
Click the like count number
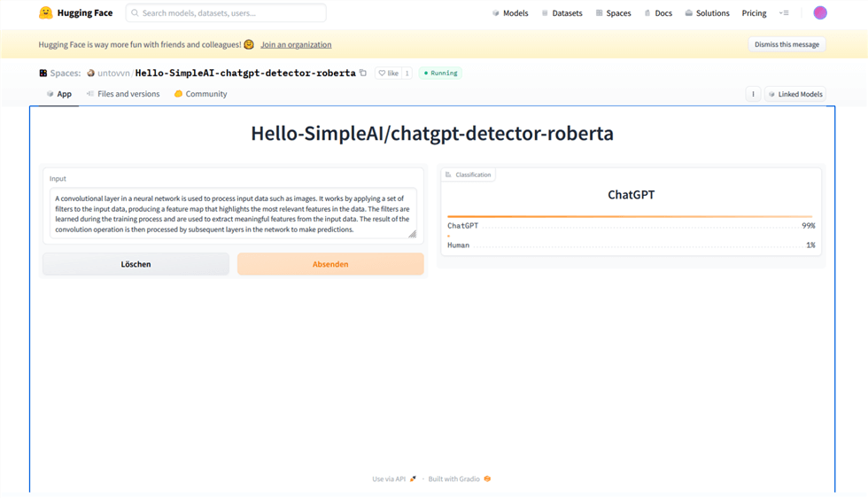(x=407, y=74)
